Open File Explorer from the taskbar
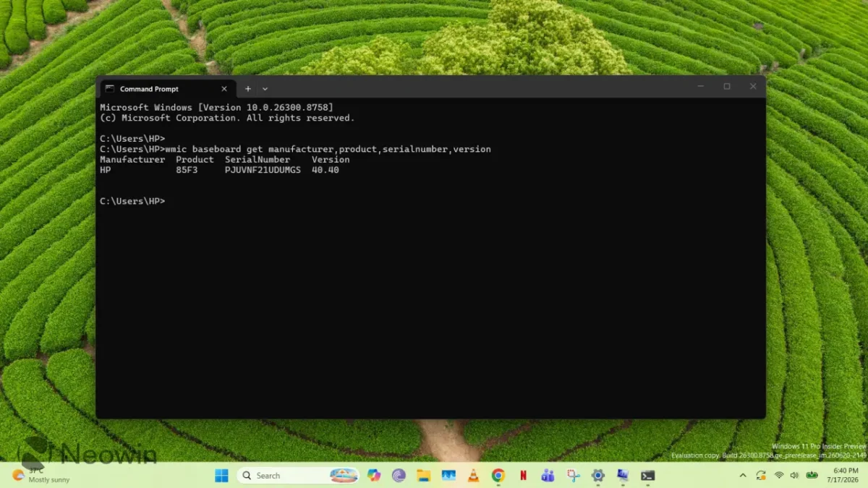The image size is (868, 488). click(x=424, y=475)
